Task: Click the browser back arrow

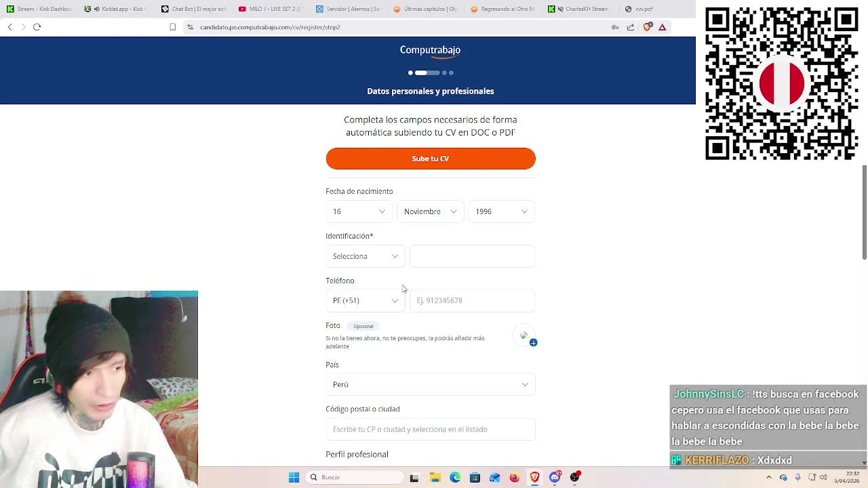Action: click(9, 27)
